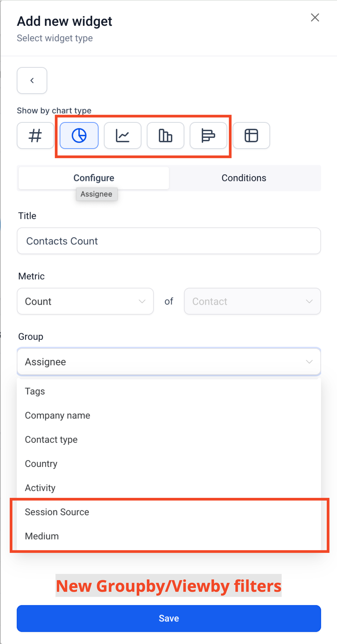
Task: Switch to the Configure tab
Action: [94, 178]
